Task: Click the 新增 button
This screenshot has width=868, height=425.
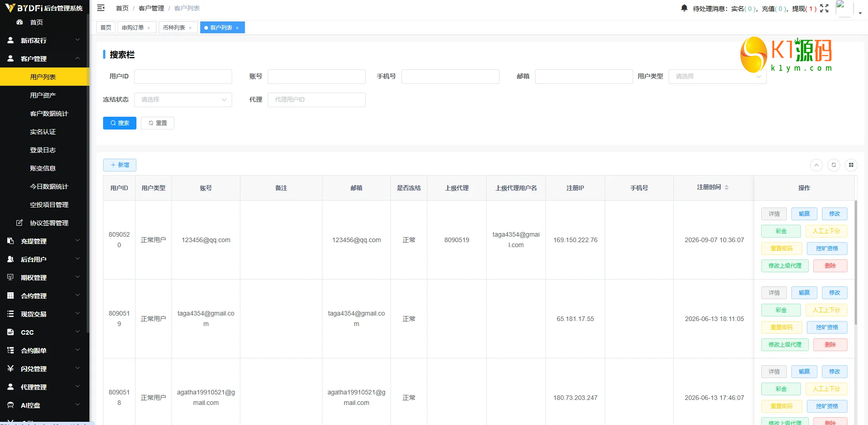Action: pyautogui.click(x=120, y=165)
